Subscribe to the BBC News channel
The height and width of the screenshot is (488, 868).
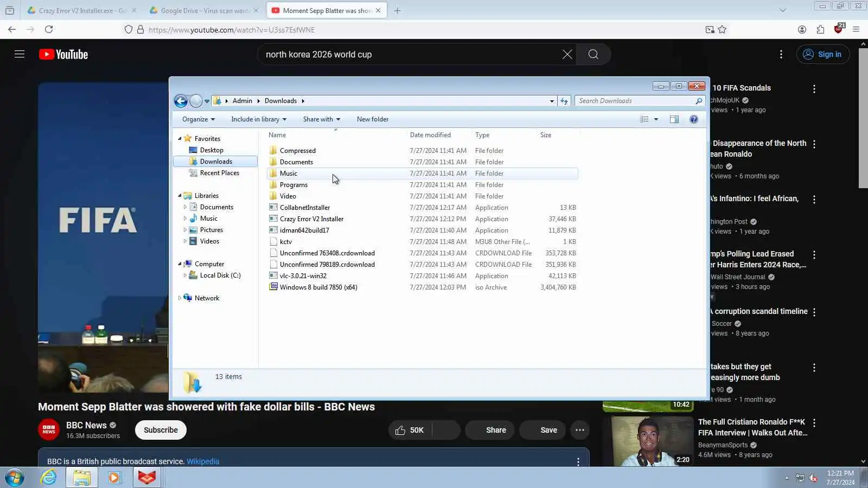tap(161, 430)
